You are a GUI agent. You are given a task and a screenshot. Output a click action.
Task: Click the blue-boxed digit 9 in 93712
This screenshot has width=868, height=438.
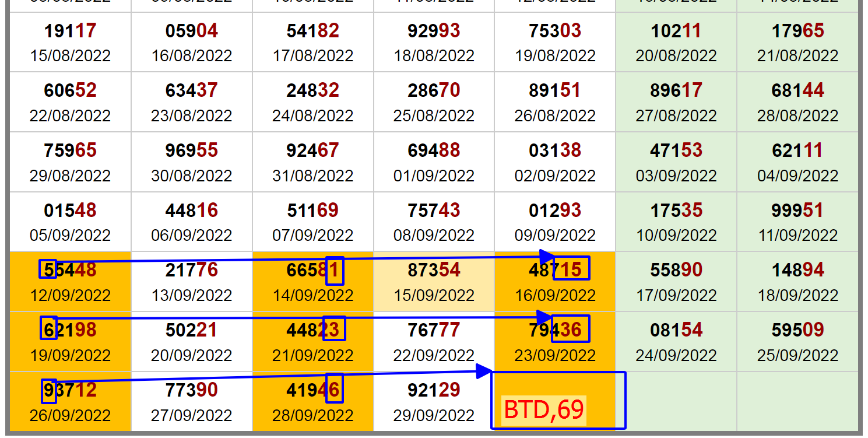point(49,390)
